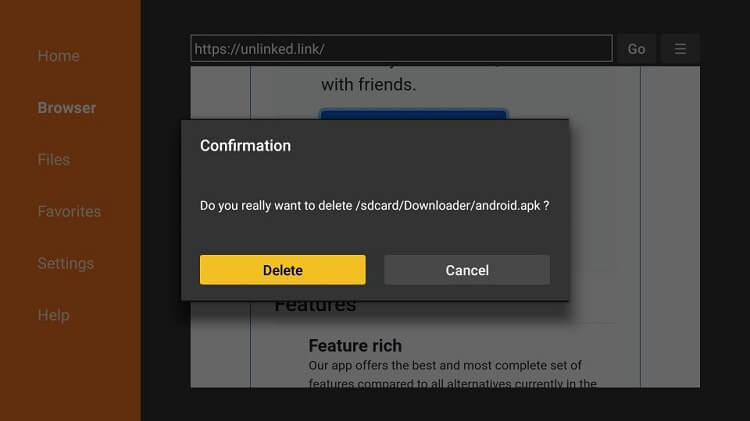Go to Favorites in sidebar
750x421 pixels.
69,211
